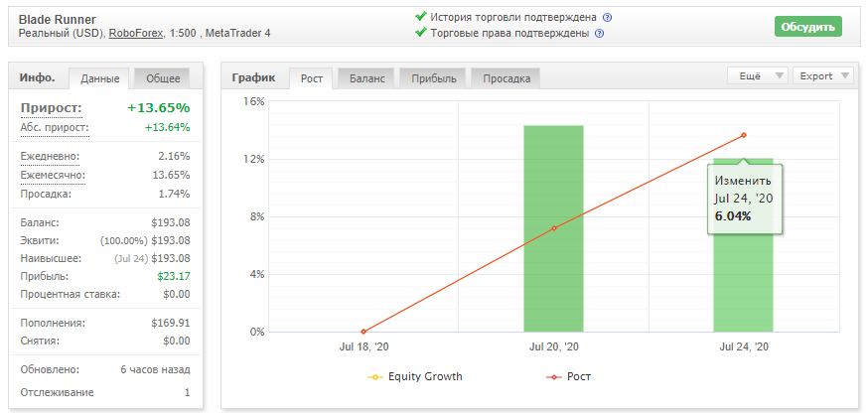Select the Рост chart tab

point(312,78)
